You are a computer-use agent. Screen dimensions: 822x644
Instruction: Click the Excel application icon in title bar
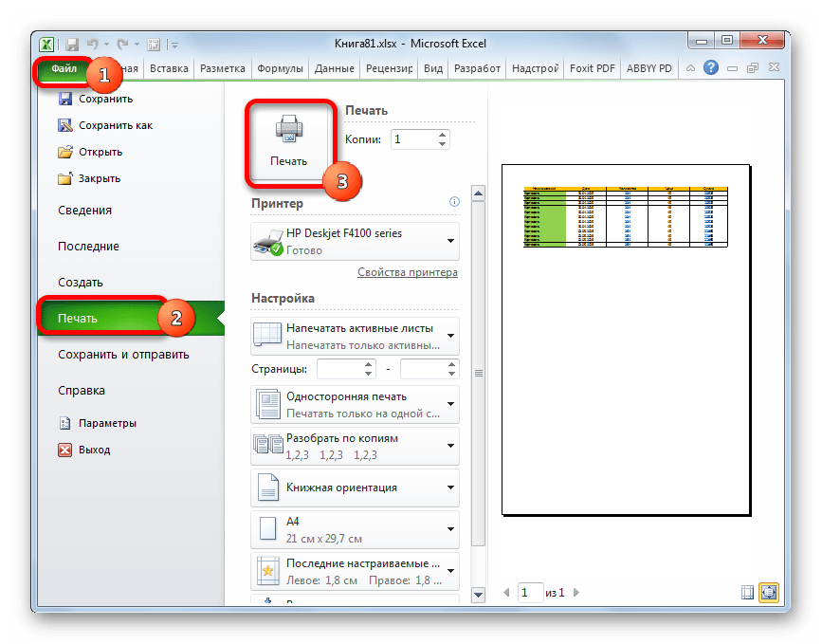pyautogui.click(x=46, y=45)
